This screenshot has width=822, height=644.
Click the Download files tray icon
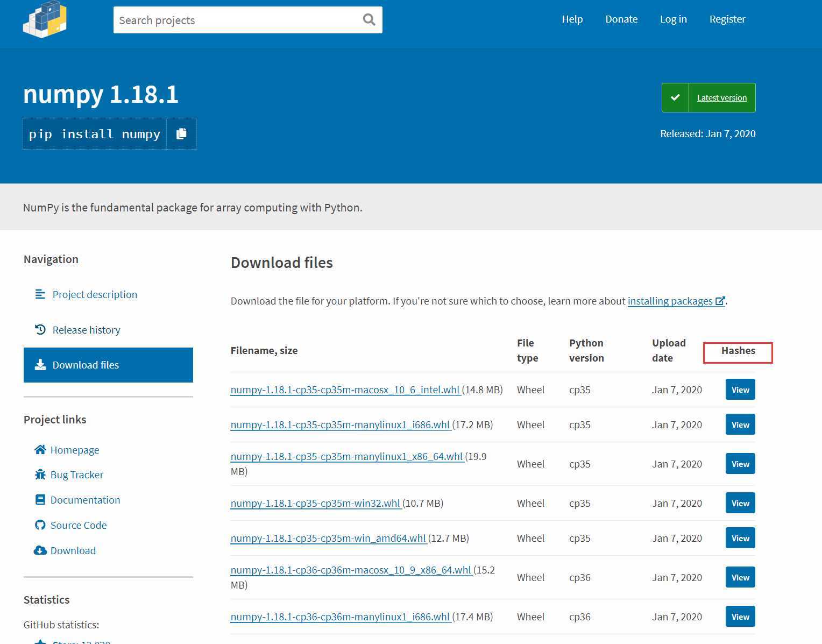click(40, 365)
